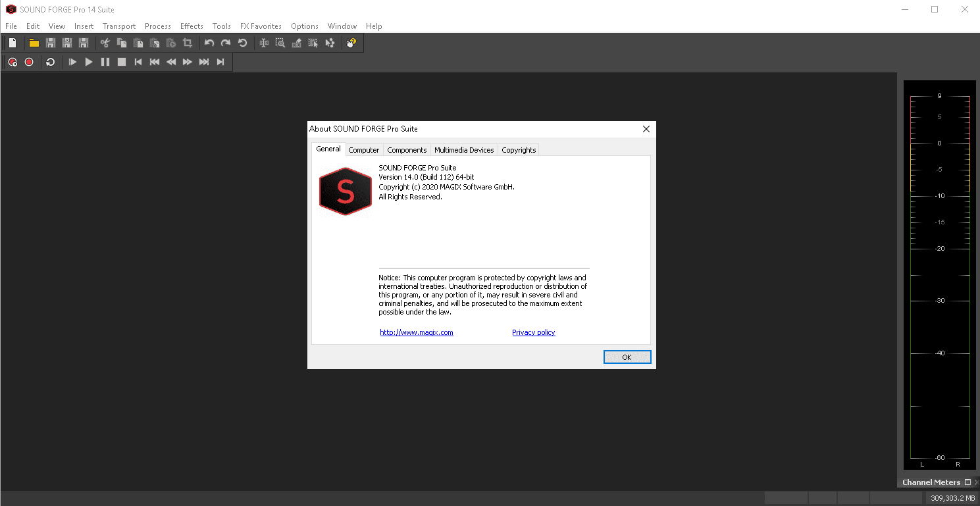Click the OK button in About dialog
Image resolution: width=980 pixels, height=506 pixels.
(x=627, y=357)
